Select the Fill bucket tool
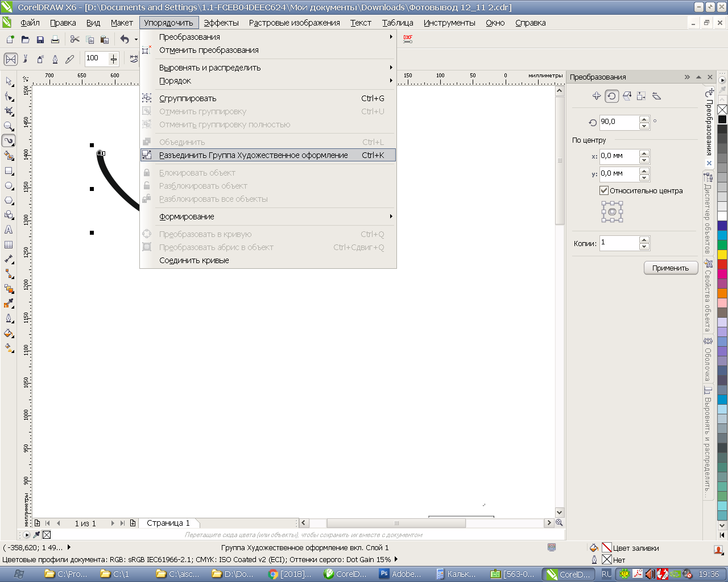Viewport: 728px width, 582px height. pyautogui.click(x=9, y=333)
